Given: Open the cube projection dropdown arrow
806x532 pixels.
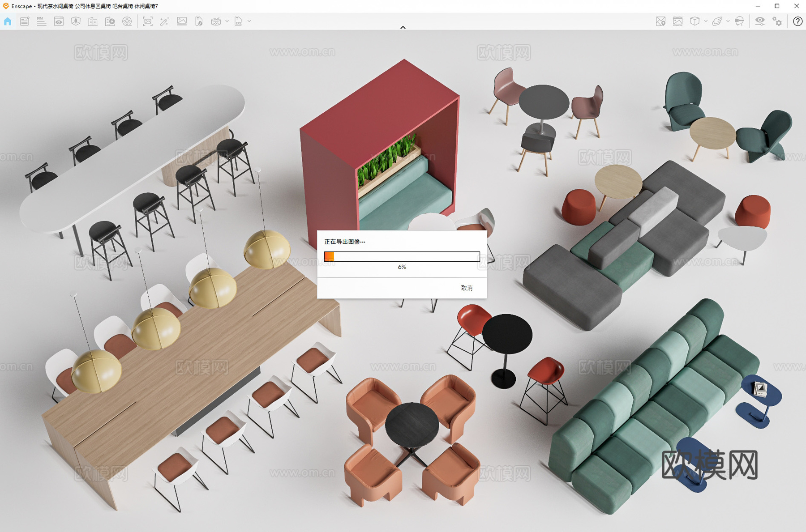Looking at the screenshot, I should click(706, 21).
